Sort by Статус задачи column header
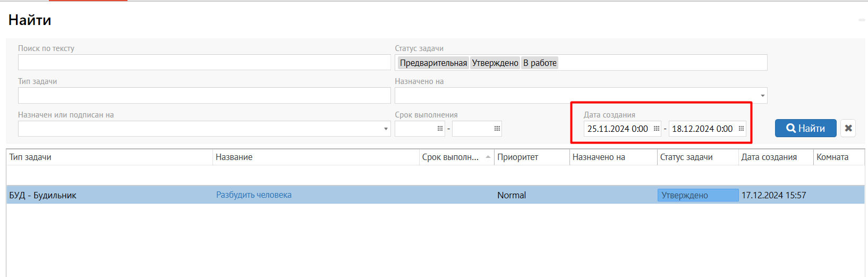The width and height of the screenshot is (868, 277). 698,157
